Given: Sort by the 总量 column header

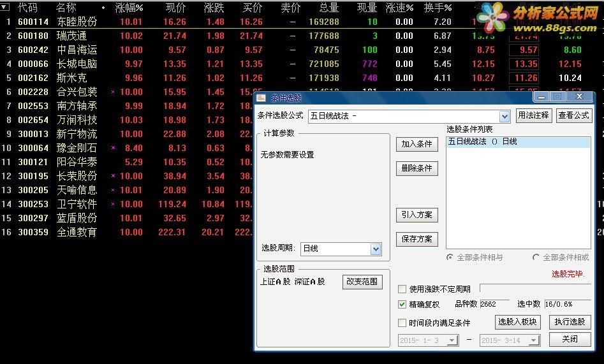Looking at the screenshot, I should click(329, 7).
